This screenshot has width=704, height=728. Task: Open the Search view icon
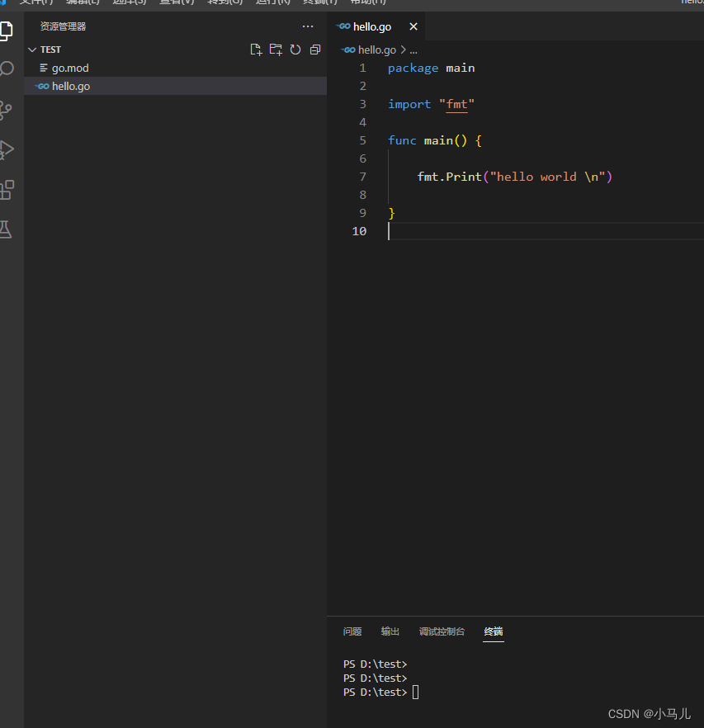coord(7,69)
